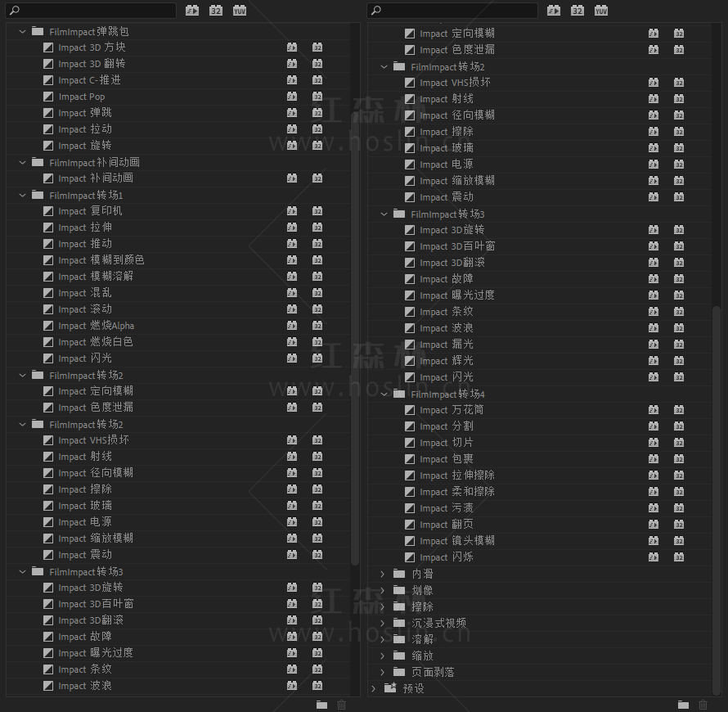Image resolution: width=728 pixels, height=712 pixels.
Task: Click the accelerated-effect badge on Impact C-推进 row
Action: pos(292,80)
